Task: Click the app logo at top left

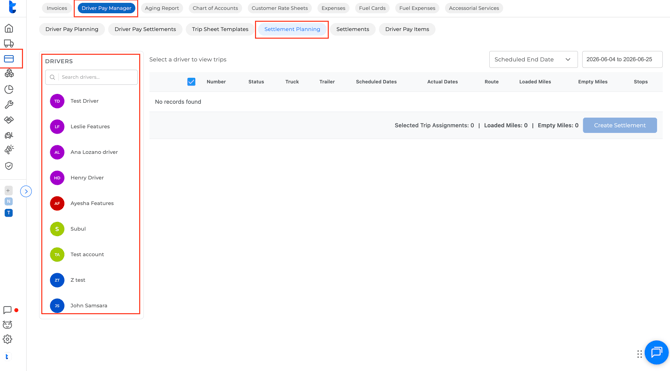Action: click(x=12, y=7)
